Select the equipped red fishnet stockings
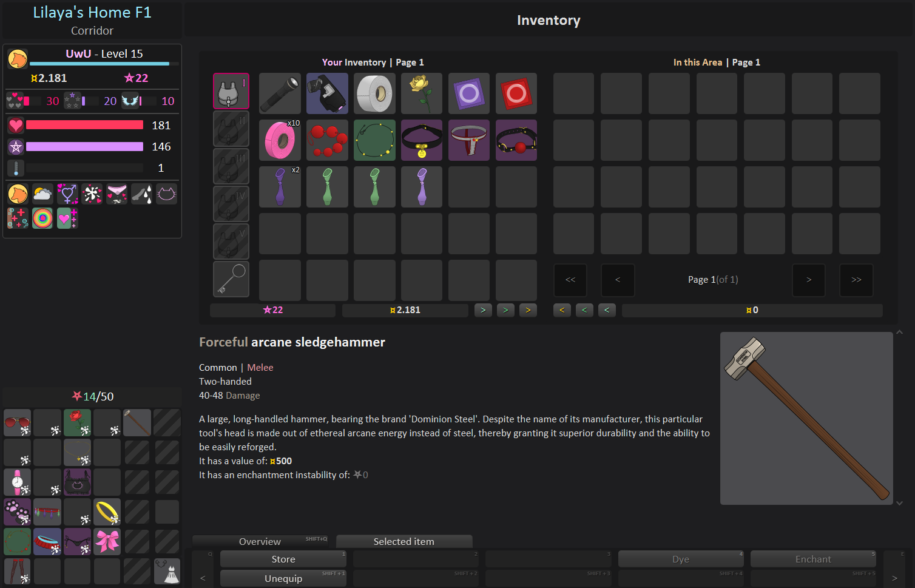Image resolution: width=915 pixels, height=588 pixels. [17, 571]
